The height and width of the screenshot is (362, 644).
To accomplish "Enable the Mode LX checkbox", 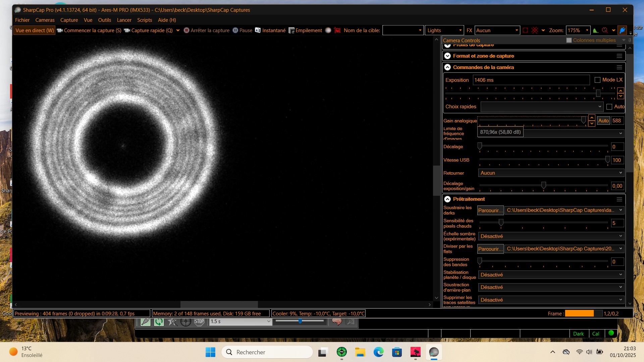I will click(597, 80).
